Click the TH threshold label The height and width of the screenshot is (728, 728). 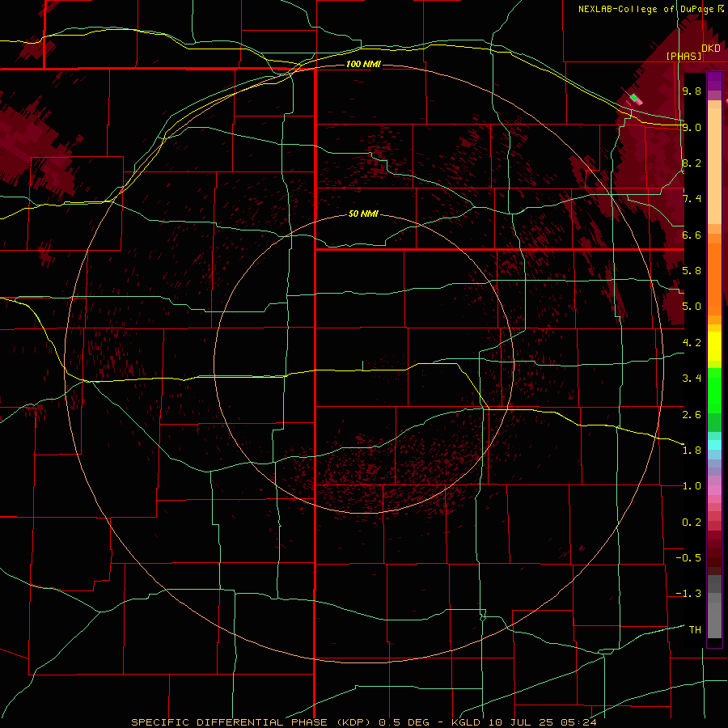coord(695,630)
